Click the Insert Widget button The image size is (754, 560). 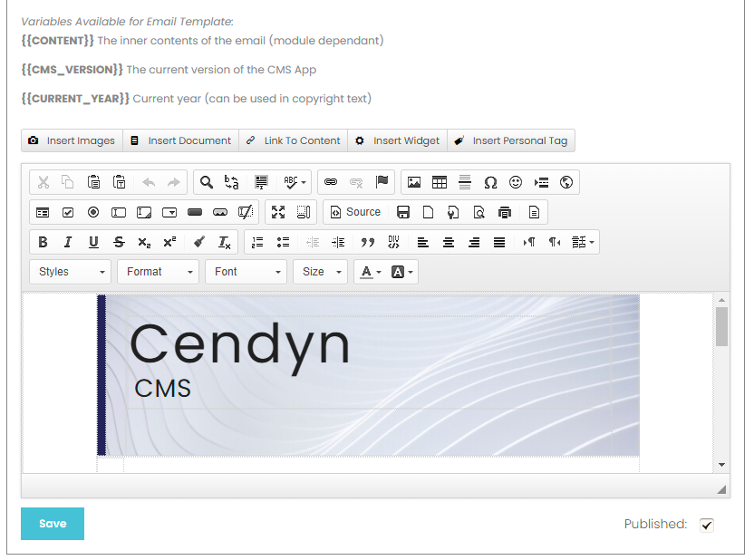tap(398, 140)
